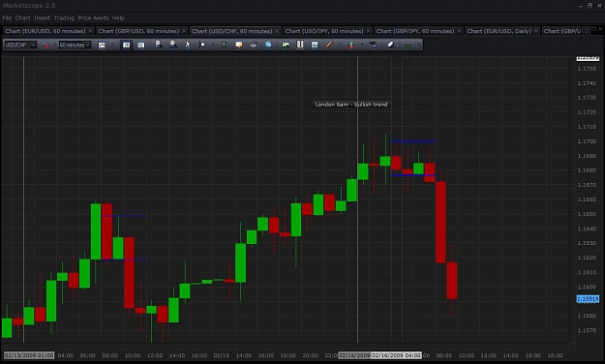Toggle the first chart window layout button
The width and height of the screenshot is (605, 364).
coord(126,45)
